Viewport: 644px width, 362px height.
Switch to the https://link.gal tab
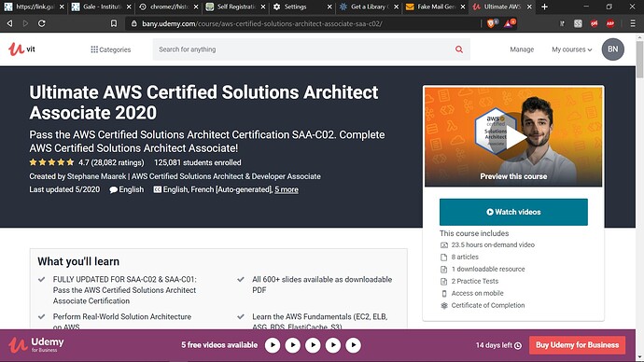tap(35, 7)
